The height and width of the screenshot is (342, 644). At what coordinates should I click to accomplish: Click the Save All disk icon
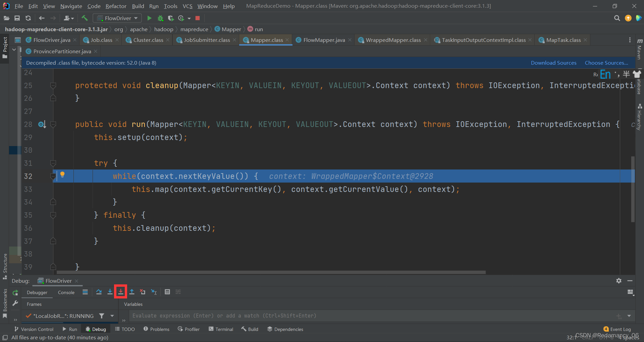[x=17, y=18]
